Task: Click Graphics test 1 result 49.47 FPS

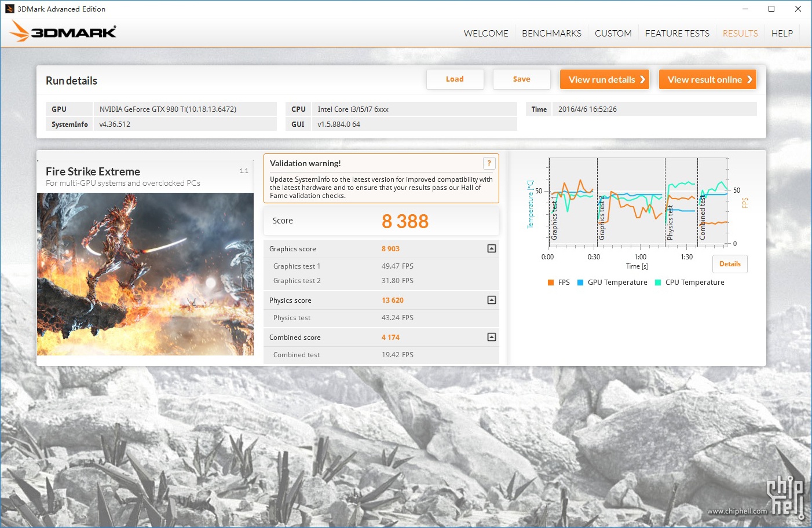Action: 397,266
